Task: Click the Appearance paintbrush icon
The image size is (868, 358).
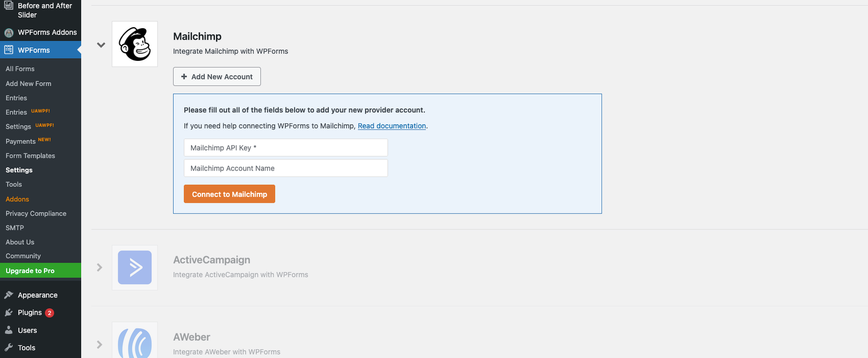Action: pyautogui.click(x=9, y=295)
